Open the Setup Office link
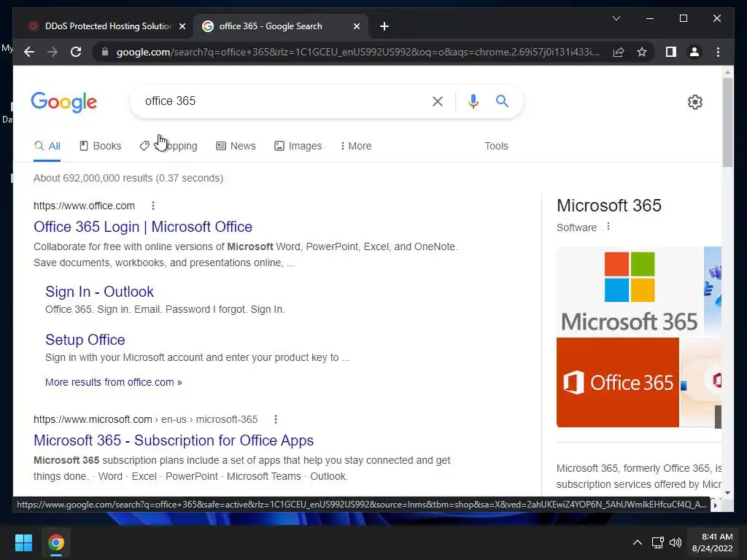This screenshot has height=560, width=747. click(85, 340)
